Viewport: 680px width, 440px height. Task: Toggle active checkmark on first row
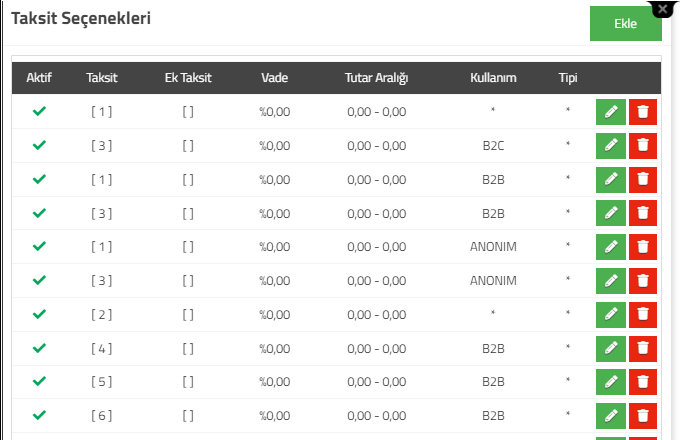tap(39, 111)
